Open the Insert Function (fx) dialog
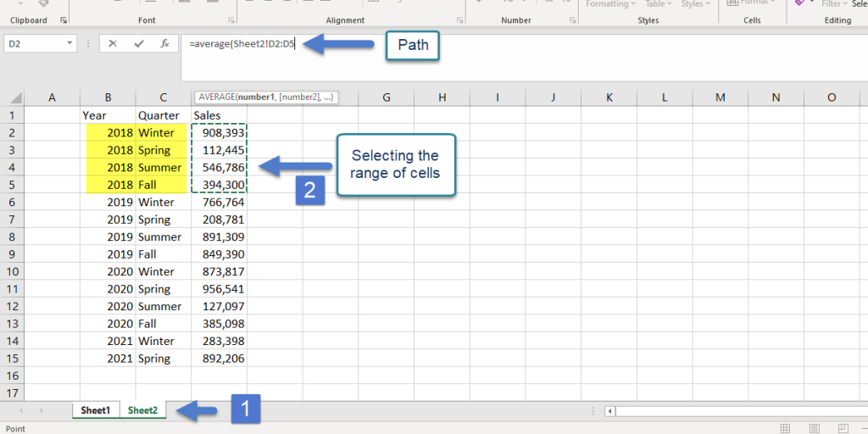The height and width of the screenshot is (434, 868). click(x=165, y=43)
